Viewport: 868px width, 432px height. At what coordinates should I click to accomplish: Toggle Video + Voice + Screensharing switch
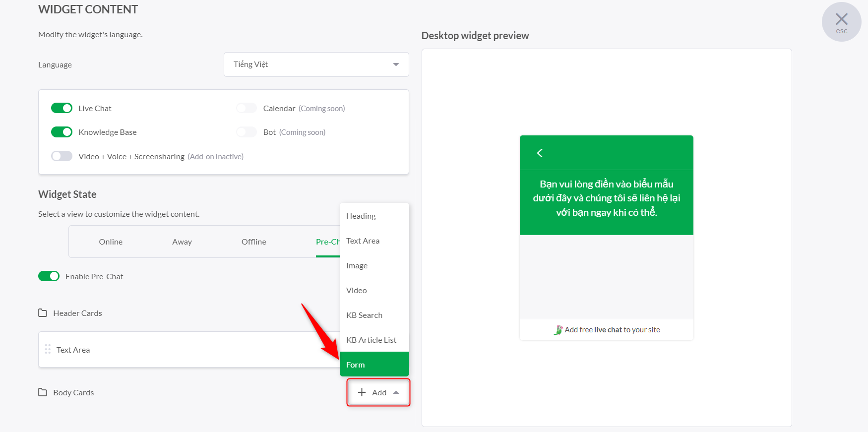click(62, 156)
